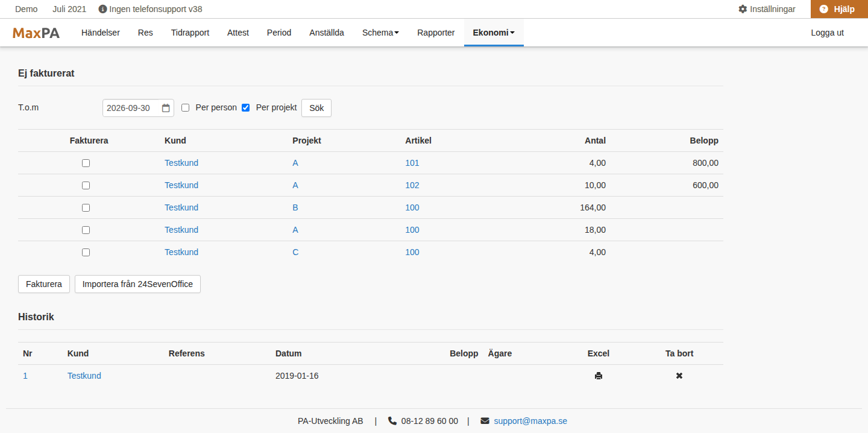Click Logga ut
Viewport: 868px width, 433px height.
[x=827, y=33]
